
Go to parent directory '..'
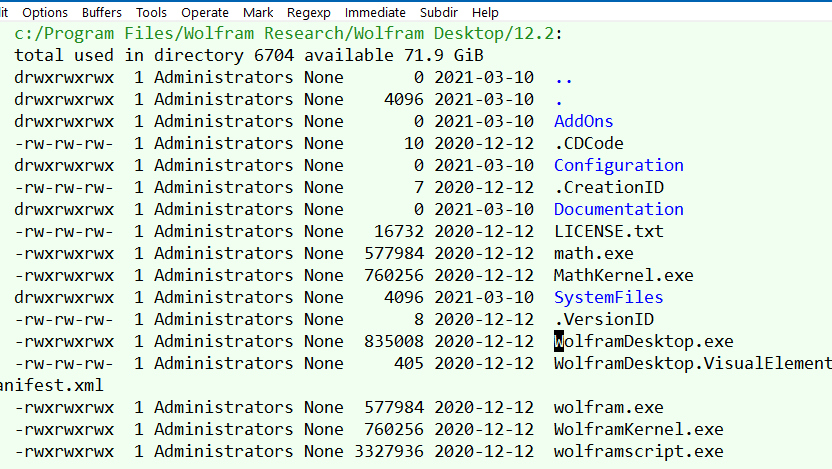[563, 77]
